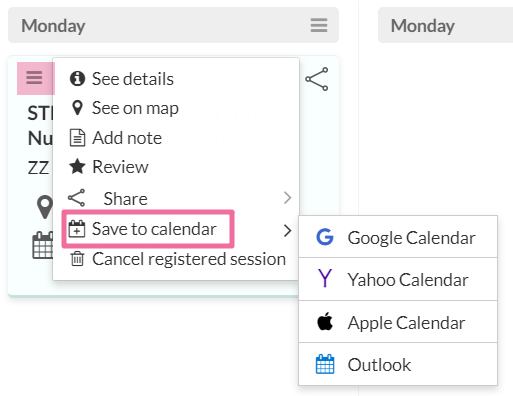513x396 pixels.
Task: Click the blue Outlook calendar icon
Action: tap(325, 364)
